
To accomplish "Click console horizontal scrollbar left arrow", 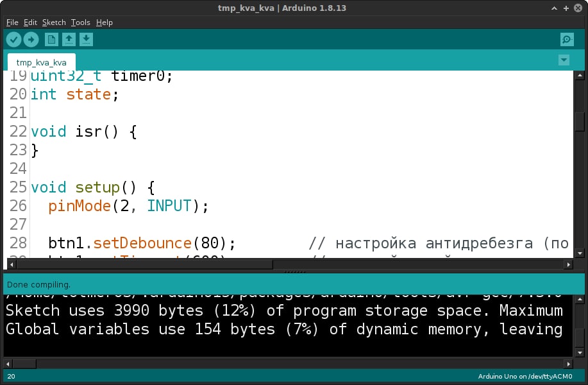I will tap(8, 364).
